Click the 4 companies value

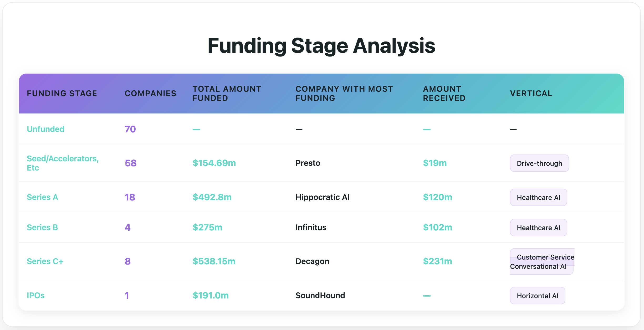pyautogui.click(x=127, y=227)
